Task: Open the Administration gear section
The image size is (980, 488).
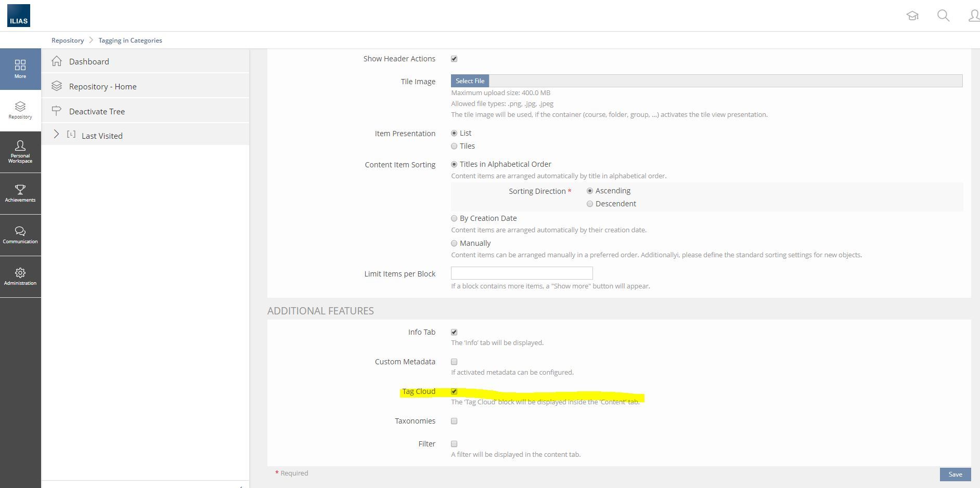Action: tap(20, 276)
